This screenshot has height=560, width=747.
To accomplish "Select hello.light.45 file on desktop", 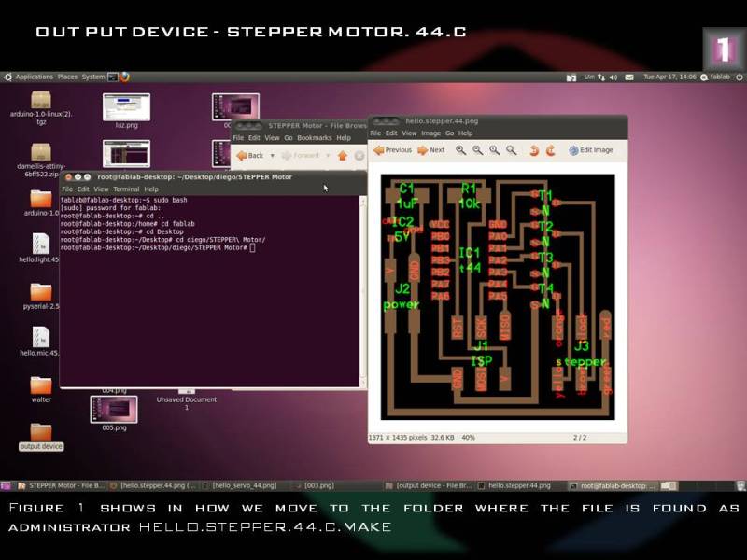I will [40, 248].
